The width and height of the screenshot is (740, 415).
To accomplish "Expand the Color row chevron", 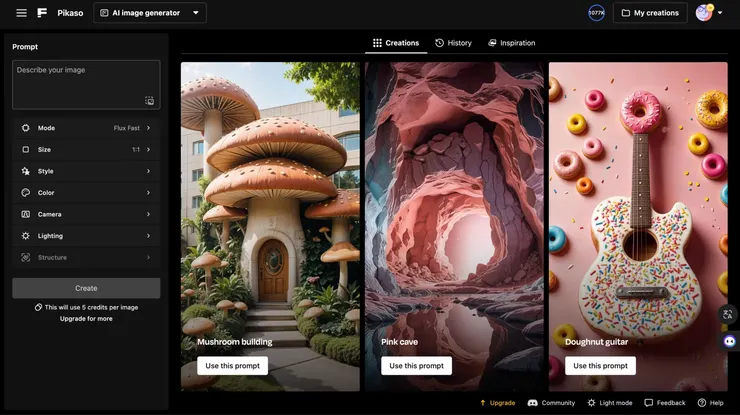I will (x=148, y=193).
